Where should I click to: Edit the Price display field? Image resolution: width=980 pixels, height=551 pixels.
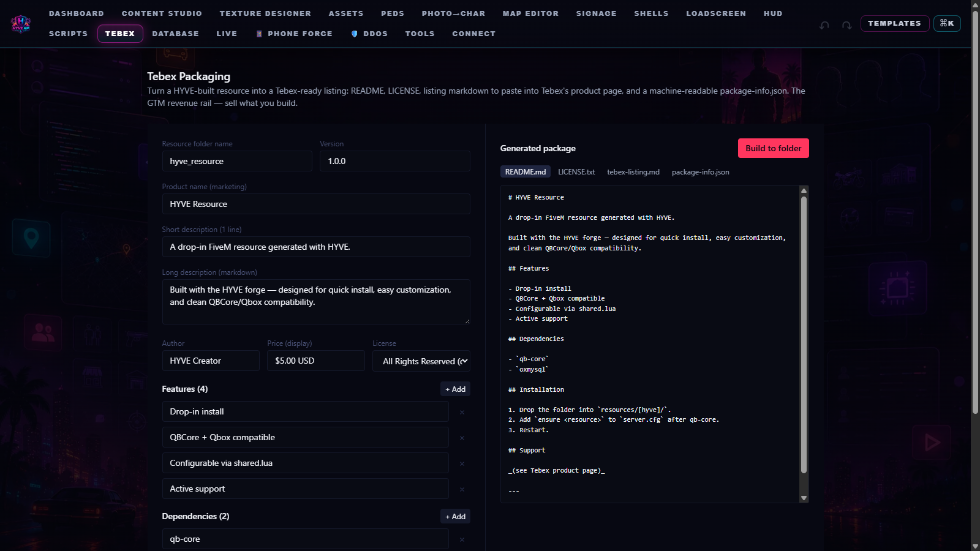(x=316, y=361)
